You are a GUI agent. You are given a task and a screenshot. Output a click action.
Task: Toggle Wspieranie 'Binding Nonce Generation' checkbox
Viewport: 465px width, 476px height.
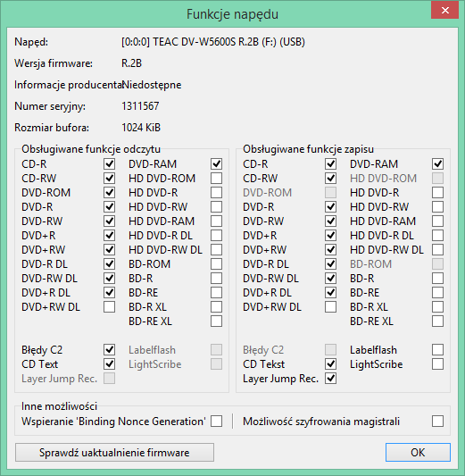216,421
